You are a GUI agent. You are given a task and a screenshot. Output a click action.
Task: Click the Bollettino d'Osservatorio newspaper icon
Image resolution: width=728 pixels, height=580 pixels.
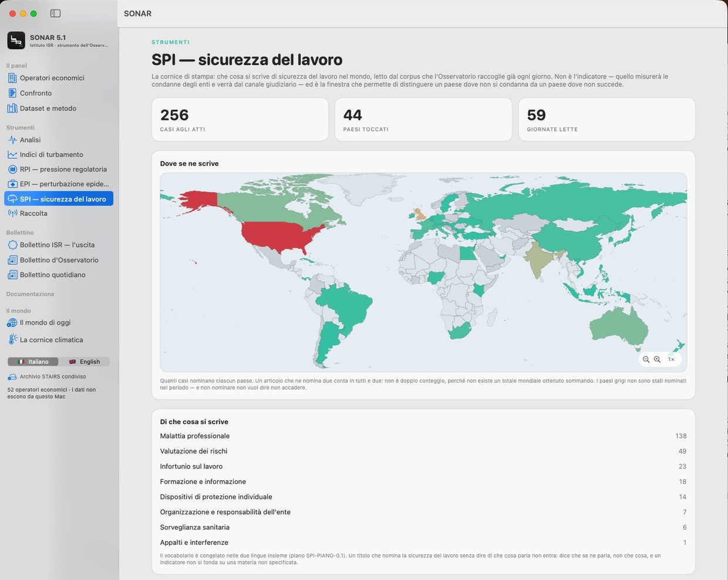pos(12,260)
